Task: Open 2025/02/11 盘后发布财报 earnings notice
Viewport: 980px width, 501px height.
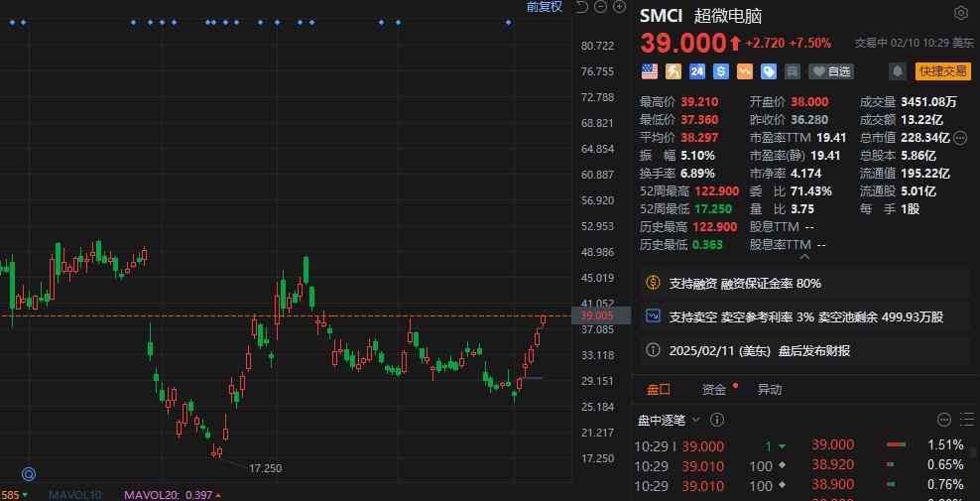Action: (x=805, y=350)
